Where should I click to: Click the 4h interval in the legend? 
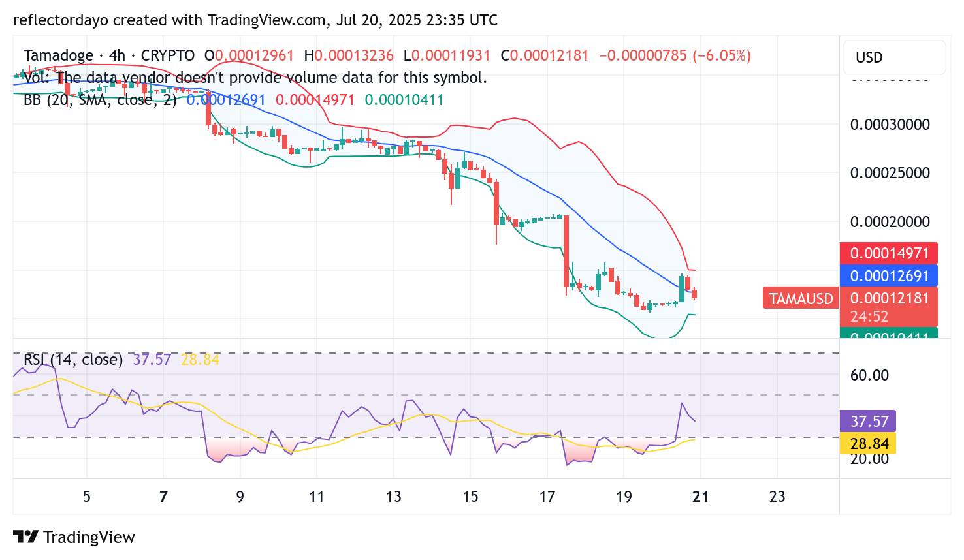click(x=117, y=55)
